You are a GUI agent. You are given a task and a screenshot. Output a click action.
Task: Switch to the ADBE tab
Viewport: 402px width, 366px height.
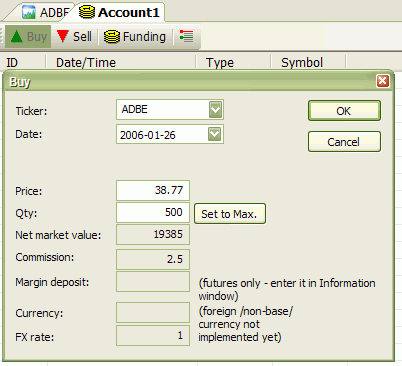pos(47,13)
